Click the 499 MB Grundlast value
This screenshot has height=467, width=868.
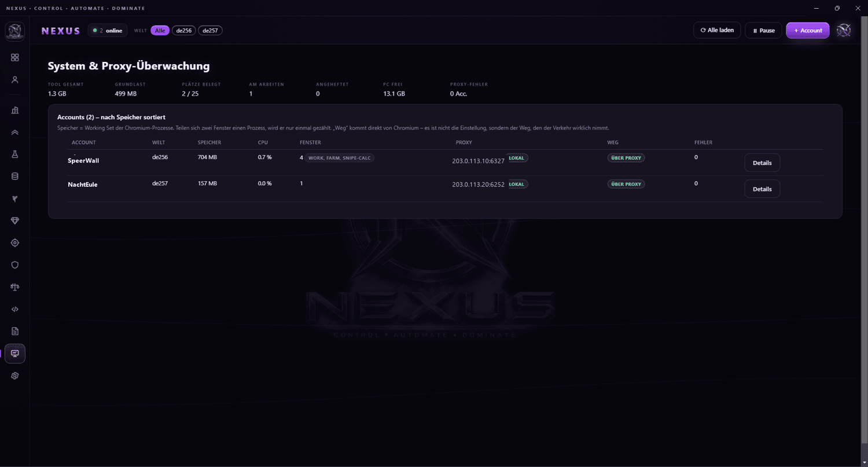pos(126,93)
